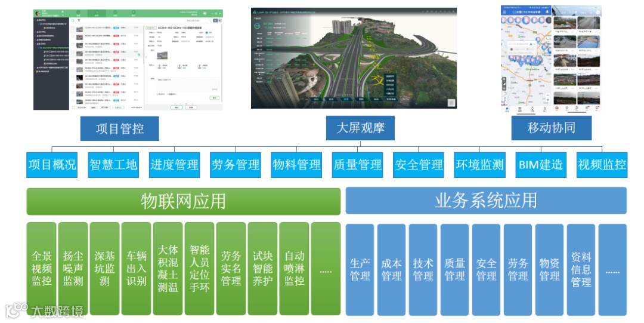The image size is (644, 323).
Task: Select the 试块智能养护 green block
Action: click(x=263, y=269)
